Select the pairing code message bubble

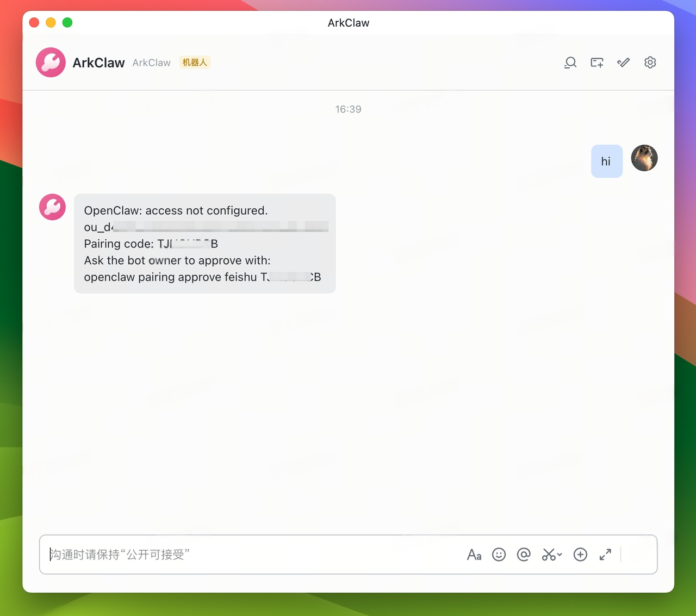(204, 244)
